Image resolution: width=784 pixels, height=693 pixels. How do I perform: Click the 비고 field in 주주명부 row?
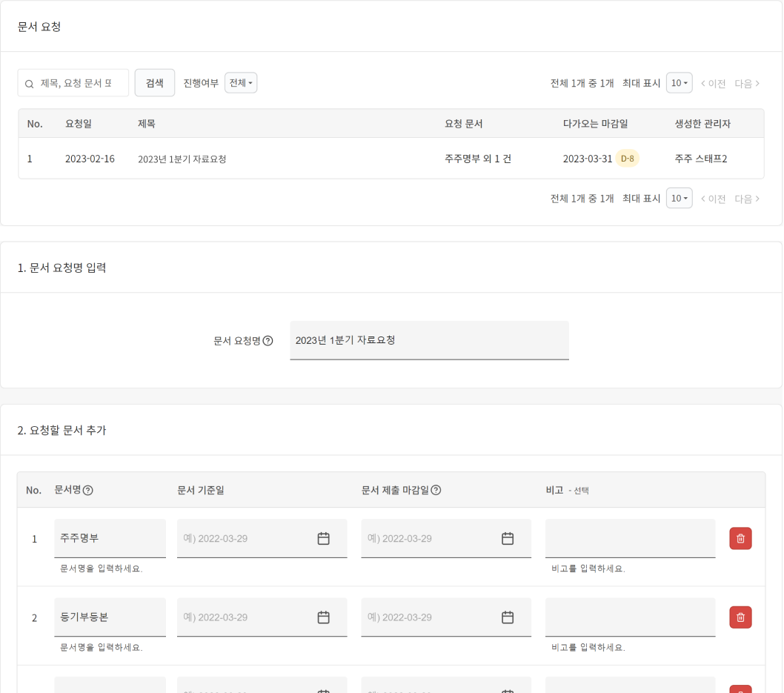(630, 538)
